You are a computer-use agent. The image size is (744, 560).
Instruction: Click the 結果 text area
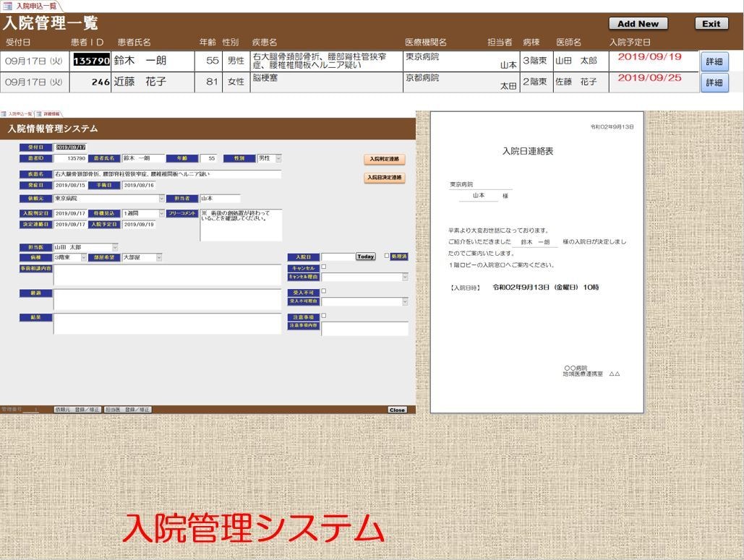point(168,324)
